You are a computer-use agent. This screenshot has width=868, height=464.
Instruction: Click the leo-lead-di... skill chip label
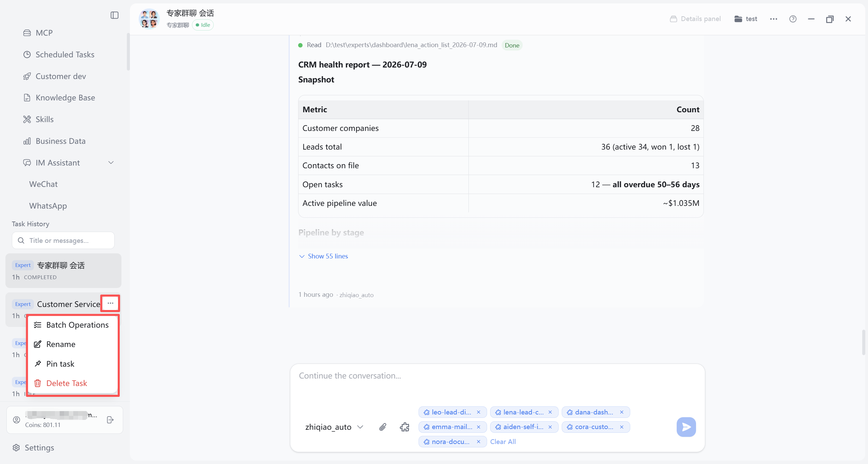(x=451, y=412)
